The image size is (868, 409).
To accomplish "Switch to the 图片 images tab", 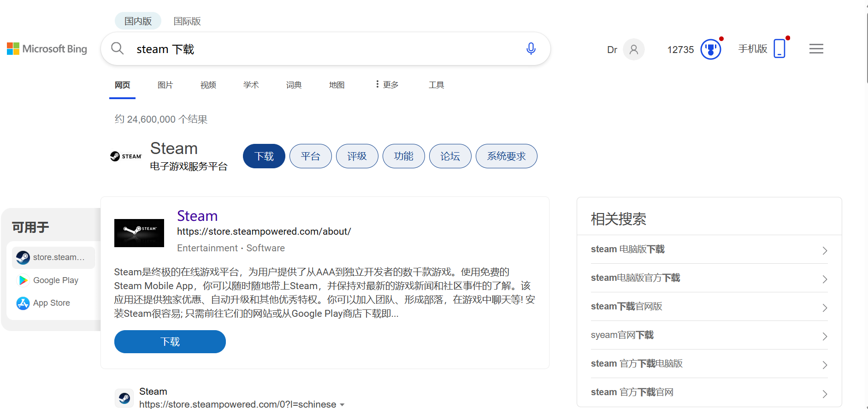I will [x=165, y=85].
